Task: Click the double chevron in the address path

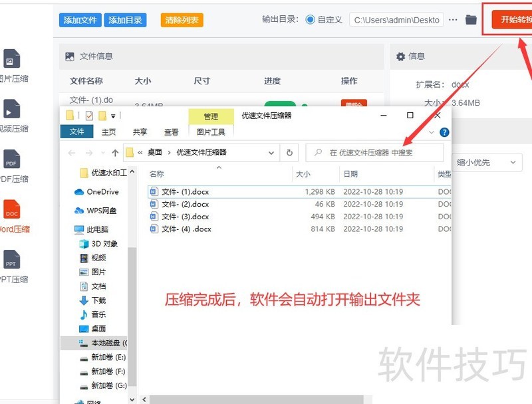Action: pyautogui.click(x=140, y=153)
